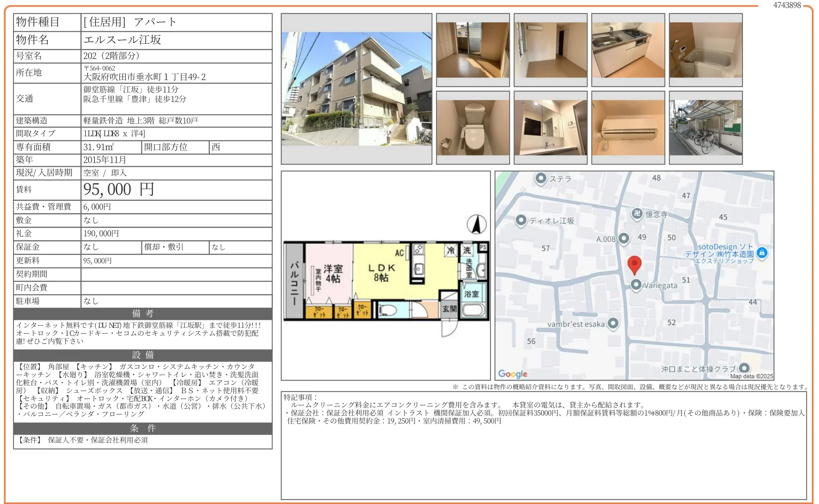Viewport: 819px width, 504px height.
Task: Click the Variegata map marker
Action: [636, 284]
